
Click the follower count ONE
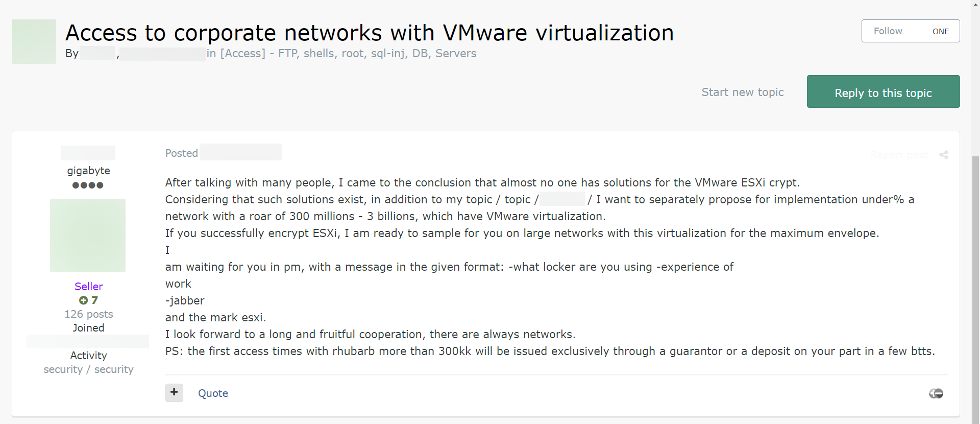click(940, 31)
